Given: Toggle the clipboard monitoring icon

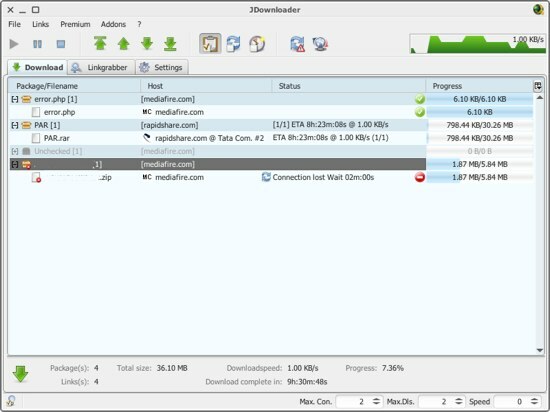Looking at the screenshot, I should coord(210,44).
